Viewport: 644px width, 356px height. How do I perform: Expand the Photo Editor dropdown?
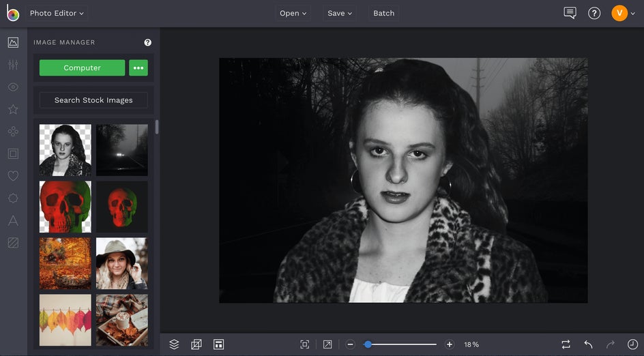(57, 13)
